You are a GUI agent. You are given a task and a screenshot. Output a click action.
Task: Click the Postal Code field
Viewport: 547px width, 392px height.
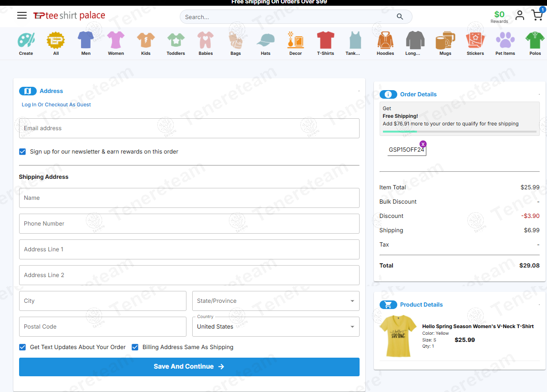pos(103,327)
